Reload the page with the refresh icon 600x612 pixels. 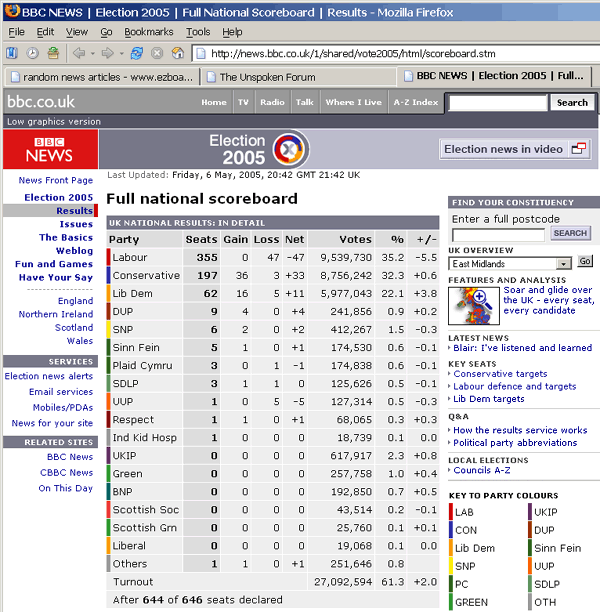tap(137, 53)
